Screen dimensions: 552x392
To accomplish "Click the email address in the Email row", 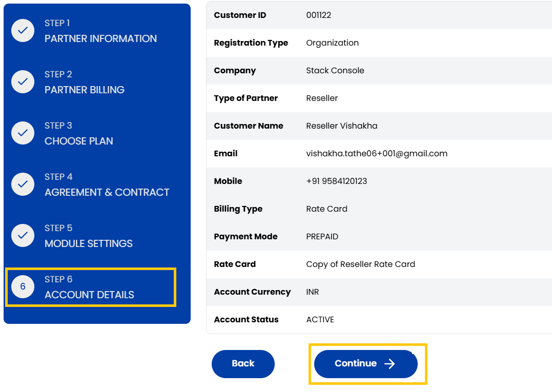I will 376,153.
